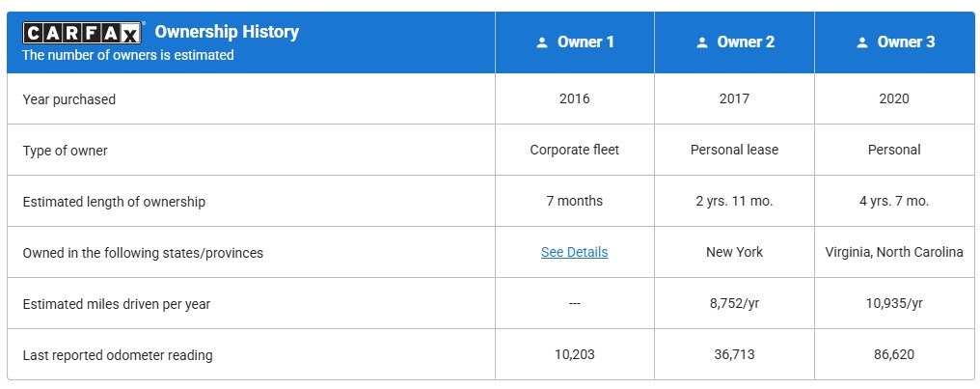Click the Type of owner row label
Screen dimensions: 980x389
[x=65, y=151]
